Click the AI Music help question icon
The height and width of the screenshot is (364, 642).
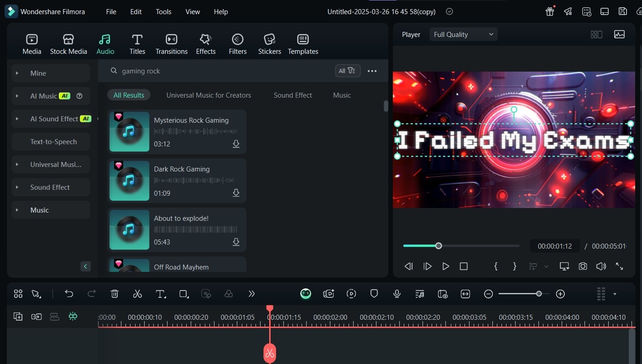pyautogui.click(x=79, y=96)
